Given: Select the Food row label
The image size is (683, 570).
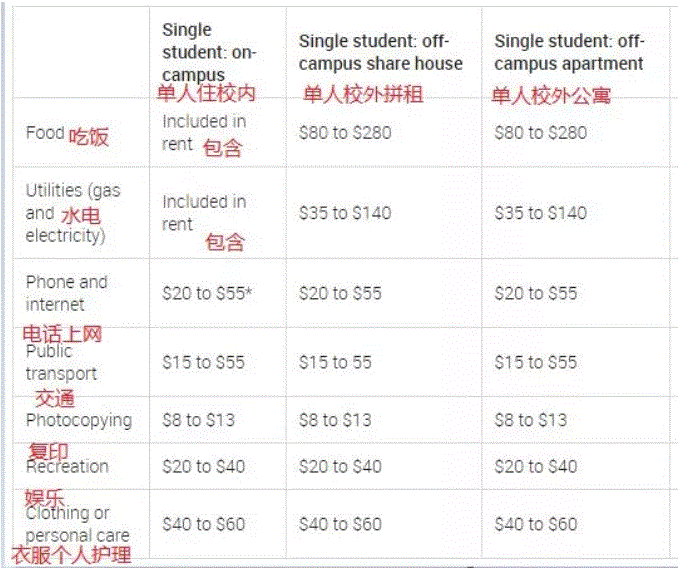Looking at the screenshot, I should click(x=45, y=133).
